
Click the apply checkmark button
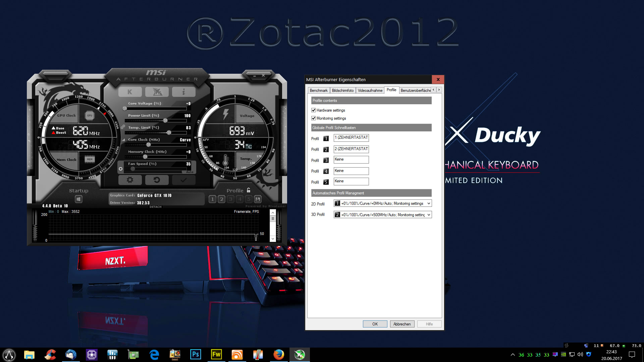183,180
